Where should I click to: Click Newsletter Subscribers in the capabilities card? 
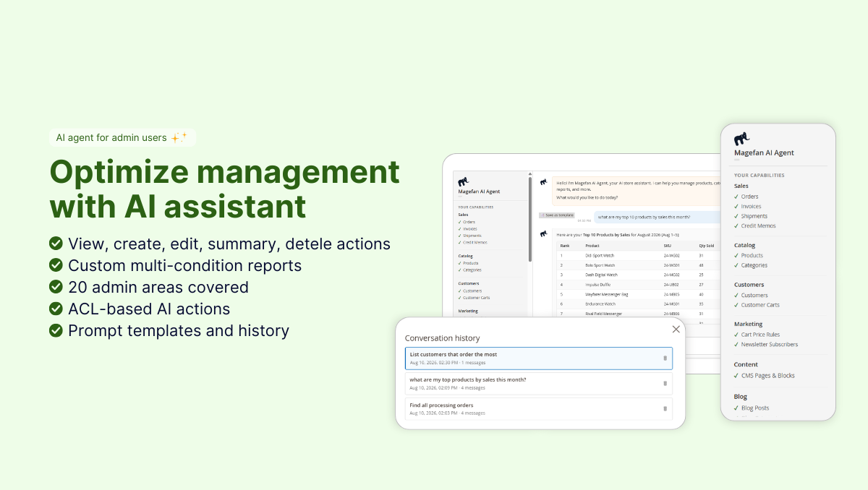(x=769, y=345)
